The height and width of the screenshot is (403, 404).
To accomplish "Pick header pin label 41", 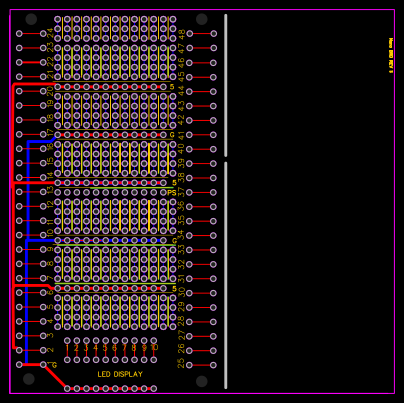I will [181, 135].
